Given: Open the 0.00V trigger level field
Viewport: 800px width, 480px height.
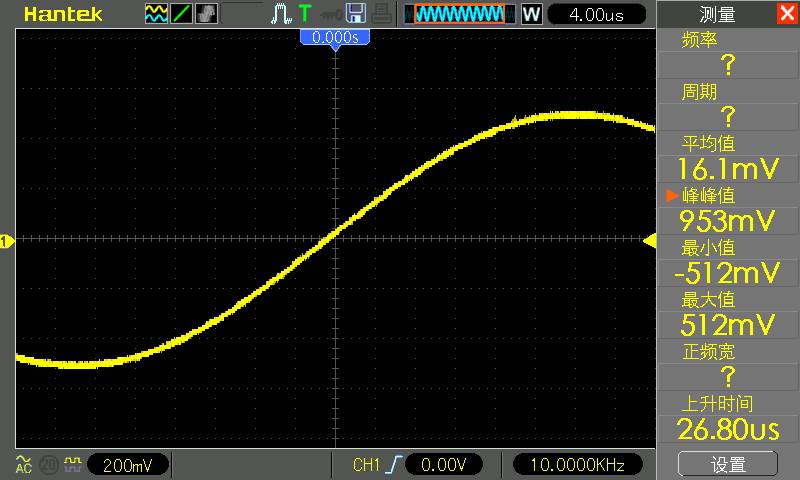Looking at the screenshot, I should tap(444, 465).
